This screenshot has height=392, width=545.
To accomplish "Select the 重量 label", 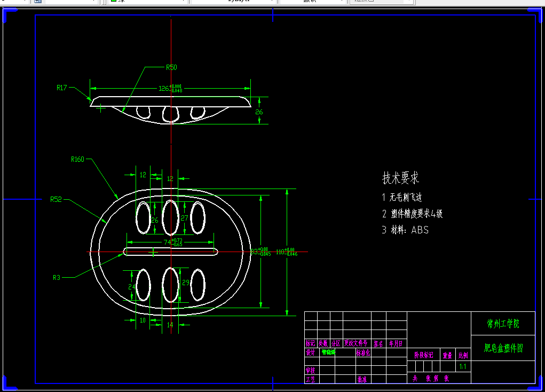I will [x=447, y=356].
